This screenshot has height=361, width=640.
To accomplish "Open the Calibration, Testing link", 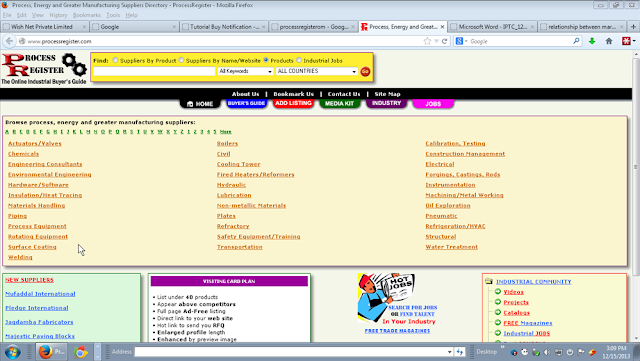I will point(455,143).
